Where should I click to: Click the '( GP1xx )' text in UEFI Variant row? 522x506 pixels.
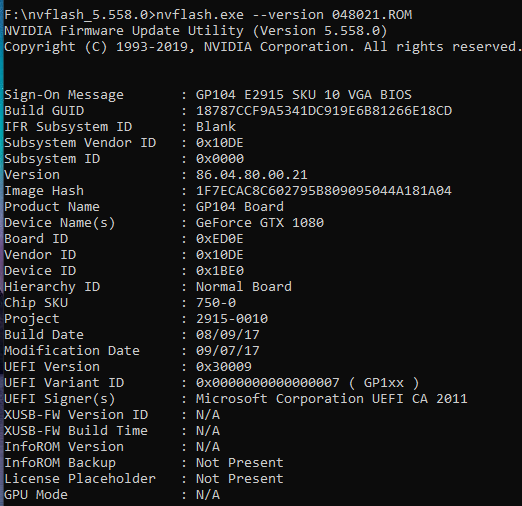pyautogui.click(x=384, y=383)
